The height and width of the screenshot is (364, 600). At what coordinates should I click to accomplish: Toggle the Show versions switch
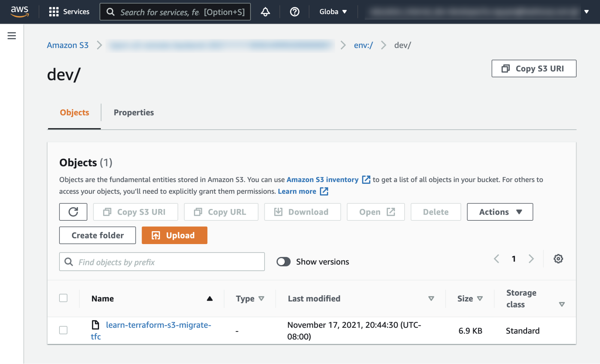(283, 262)
